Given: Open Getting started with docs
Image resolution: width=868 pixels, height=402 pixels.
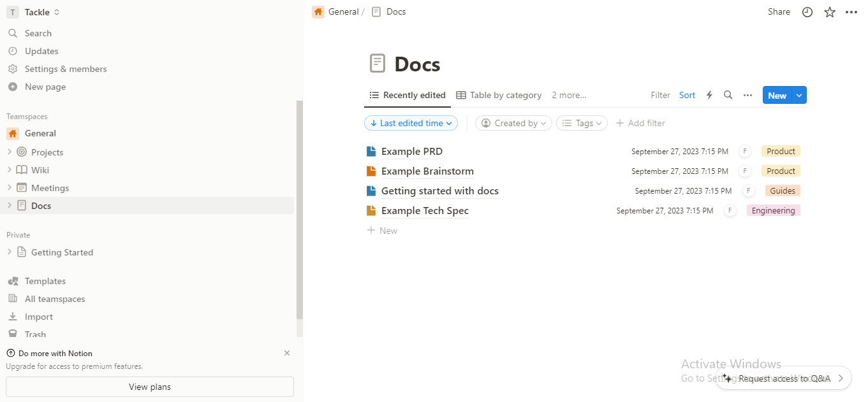Looking at the screenshot, I should [440, 191].
